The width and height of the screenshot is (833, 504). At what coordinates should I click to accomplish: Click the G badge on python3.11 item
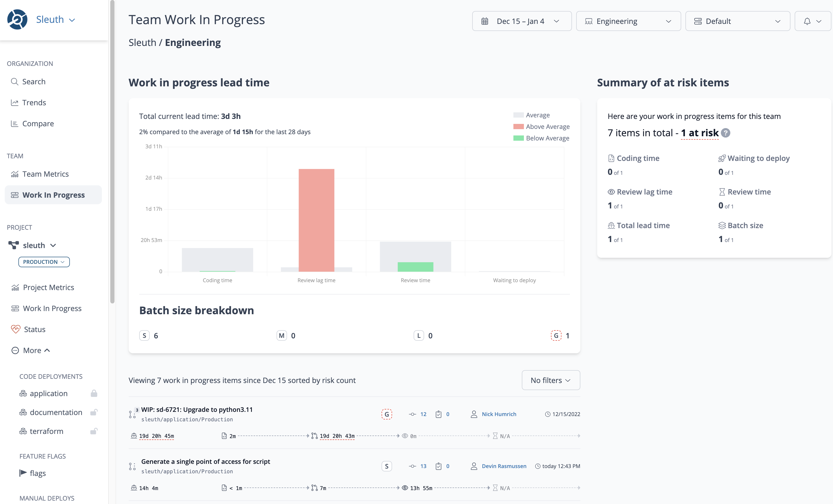pyautogui.click(x=387, y=414)
